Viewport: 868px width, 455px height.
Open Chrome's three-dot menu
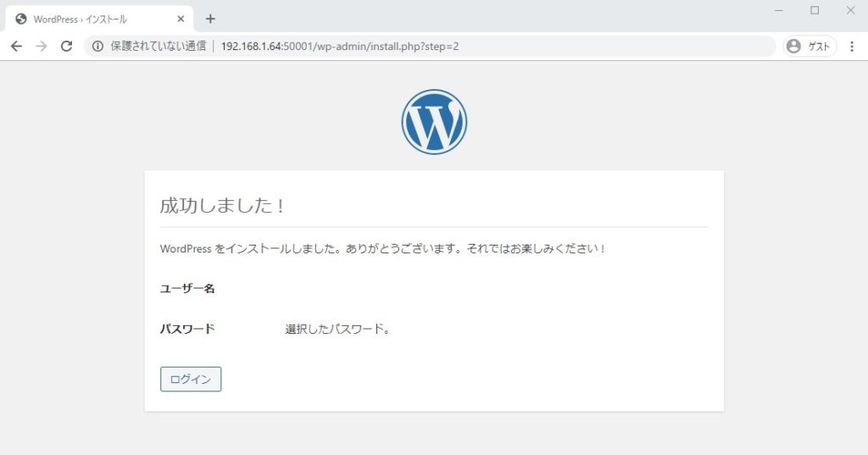click(851, 47)
